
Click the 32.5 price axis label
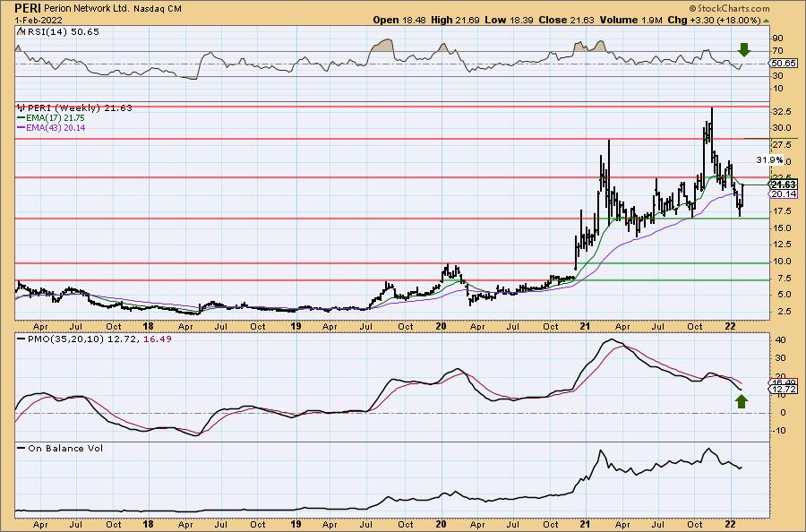click(x=781, y=112)
